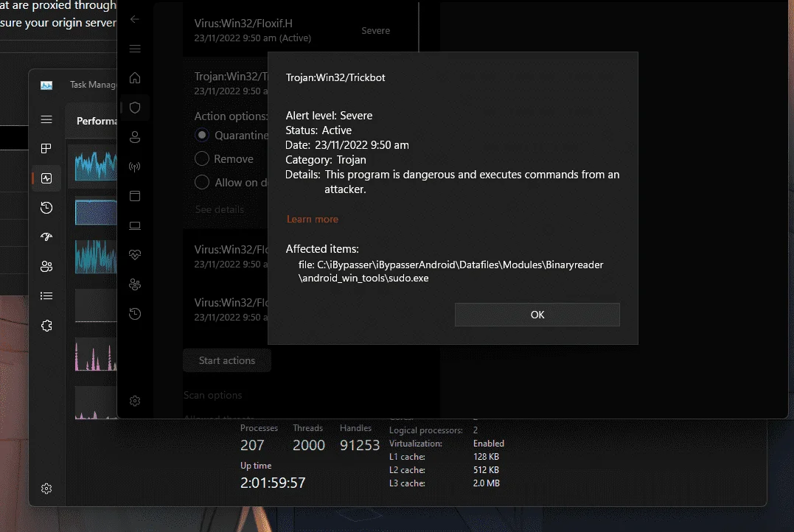Open Task Manager settings gear
794x532 pixels.
point(46,489)
